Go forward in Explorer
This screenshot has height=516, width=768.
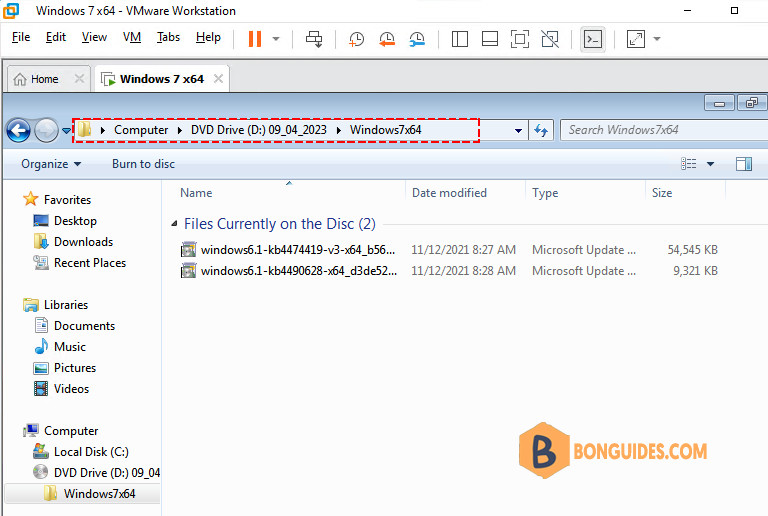46,130
